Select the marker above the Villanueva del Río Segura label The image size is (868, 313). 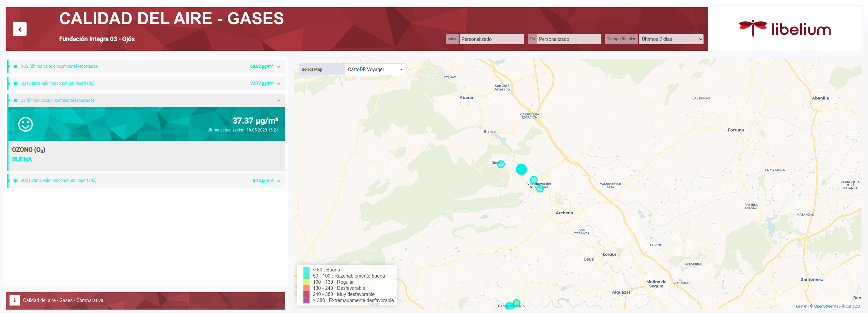coord(534,179)
